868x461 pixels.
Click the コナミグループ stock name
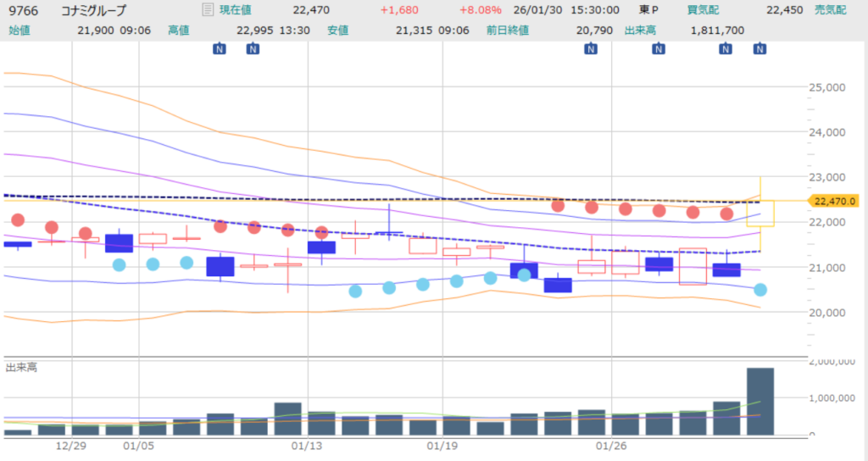pyautogui.click(x=94, y=10)
